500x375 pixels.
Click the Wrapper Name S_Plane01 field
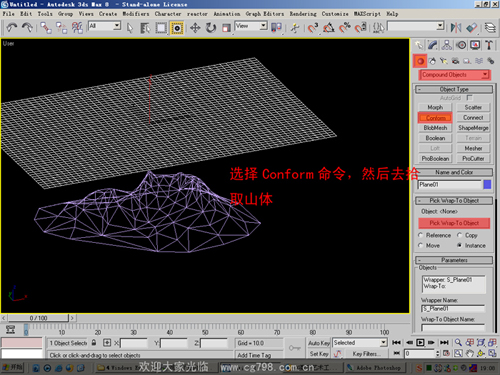point(453,309)
